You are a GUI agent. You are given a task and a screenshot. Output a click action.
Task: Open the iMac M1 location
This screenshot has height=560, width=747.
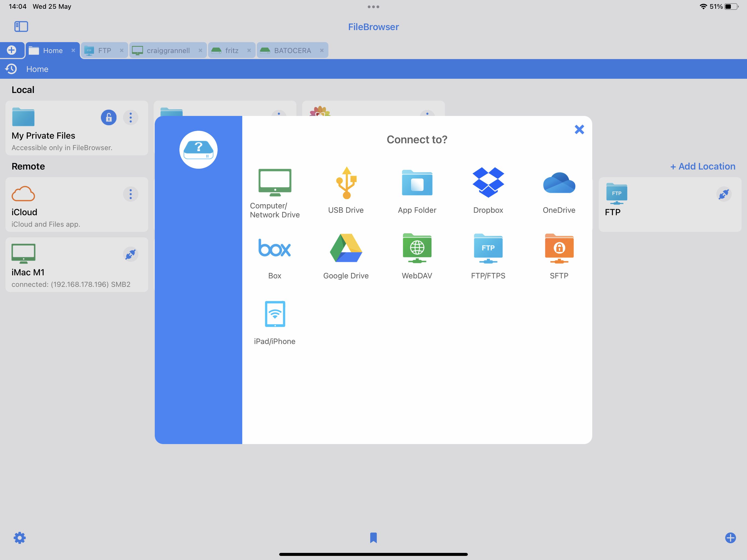pos(77,264)
